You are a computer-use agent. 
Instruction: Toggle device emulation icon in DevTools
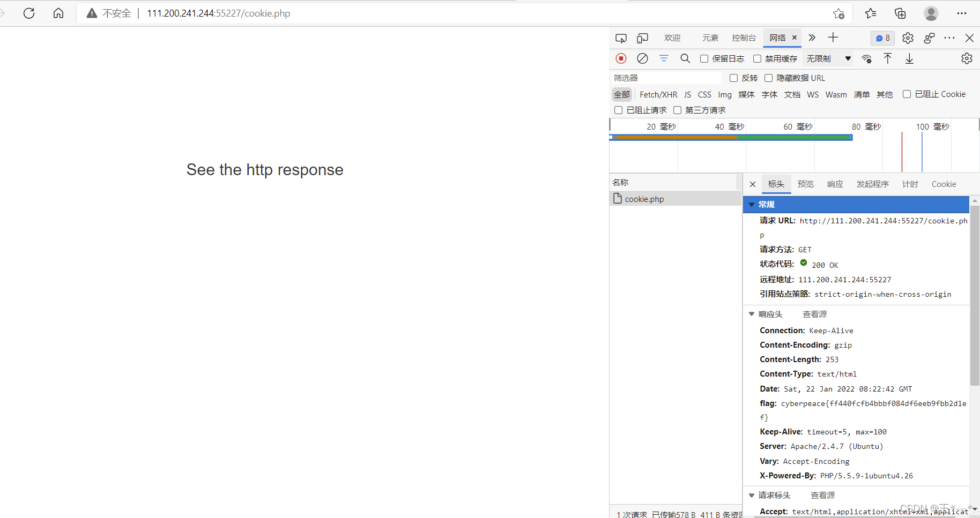(x=642, y=38)
